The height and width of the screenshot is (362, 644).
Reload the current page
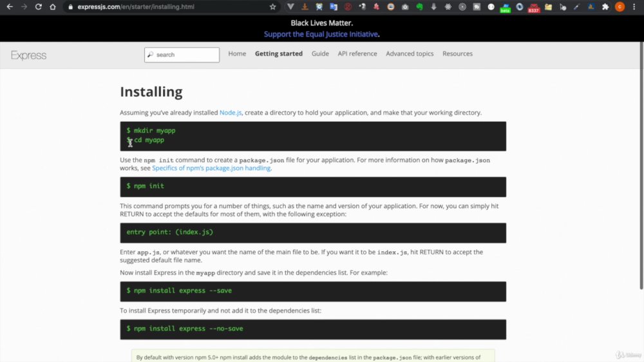point(38,6)
